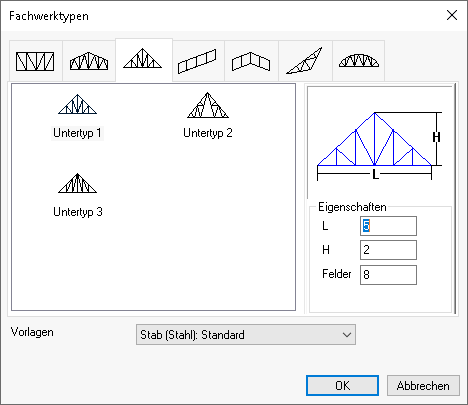Click the H height input field
Viewport: 468px width, 405px height.
tap(388, 250)
